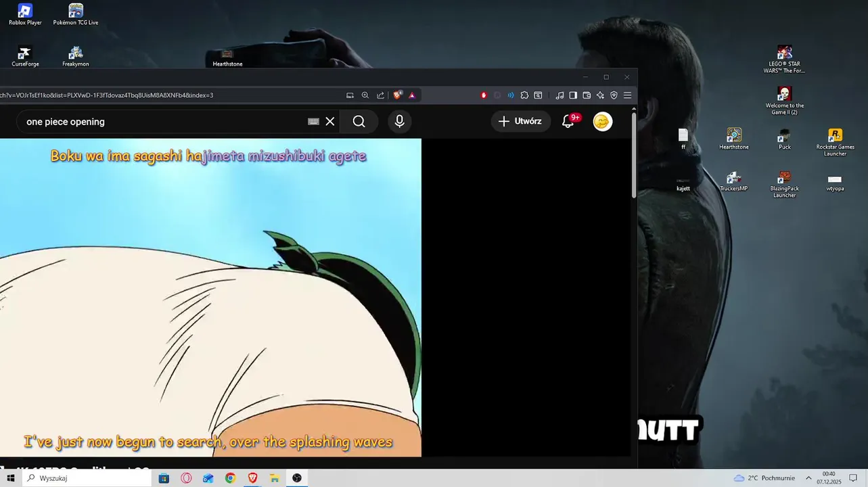Click the taskbar clock showing 00:40
Image resolution: width=868 pixels, height=487 pixels.
click(x=828, y=478)
